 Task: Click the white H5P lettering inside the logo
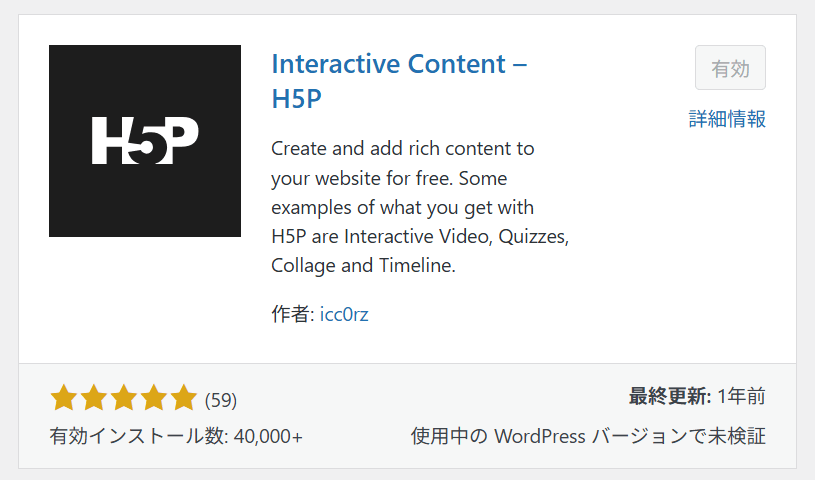(145, 141)
